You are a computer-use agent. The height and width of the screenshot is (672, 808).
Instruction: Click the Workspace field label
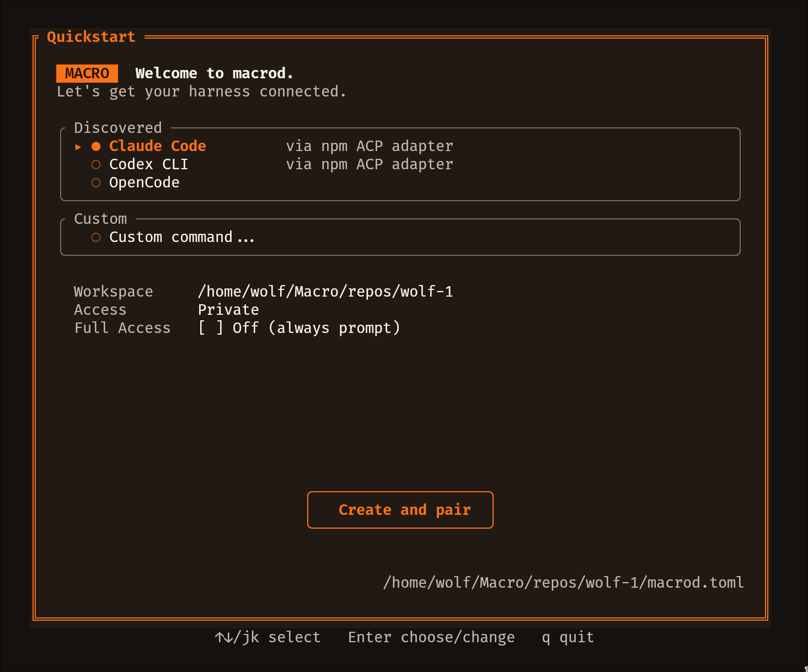tap(114, 292)
